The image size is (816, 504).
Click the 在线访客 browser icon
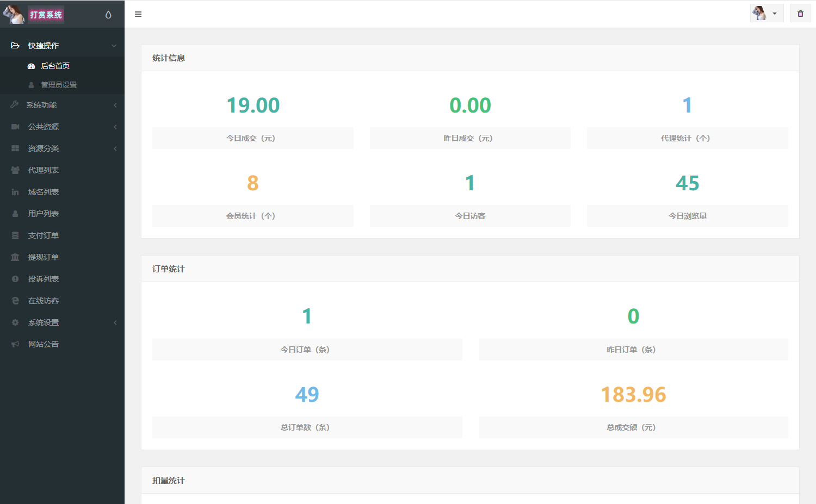[15, 301]
